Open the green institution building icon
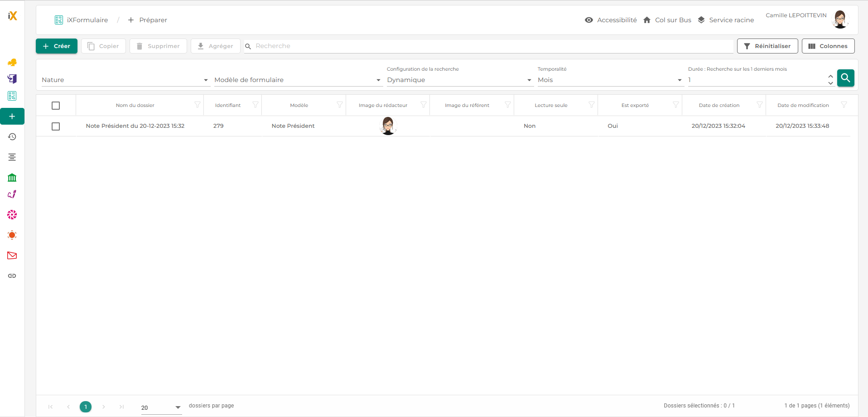 12,178
